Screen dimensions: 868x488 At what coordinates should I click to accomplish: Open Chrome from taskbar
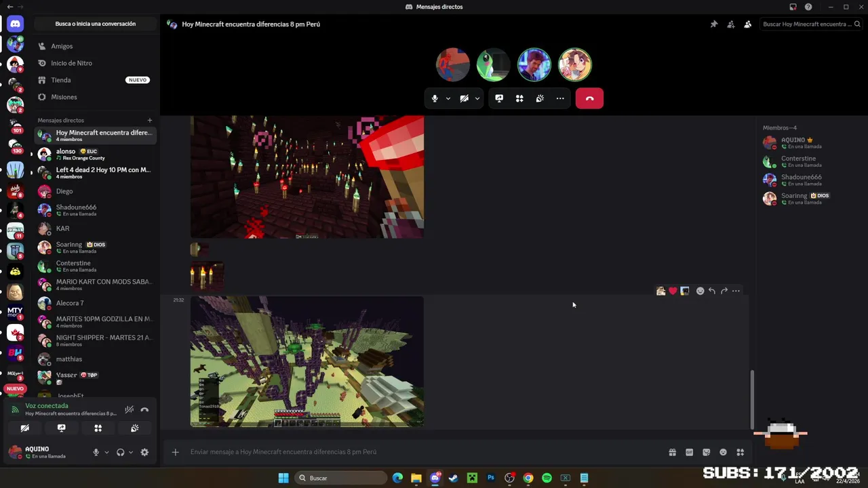pos(528,478)
